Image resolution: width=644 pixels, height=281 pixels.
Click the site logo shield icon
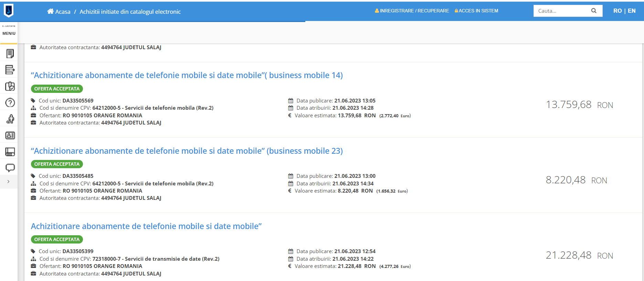coord(9,10)
